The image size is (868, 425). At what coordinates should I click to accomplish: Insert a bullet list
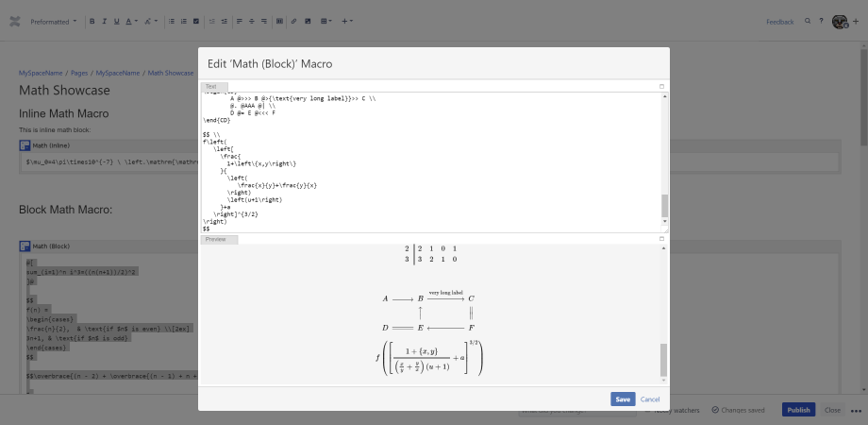(172, 22)
